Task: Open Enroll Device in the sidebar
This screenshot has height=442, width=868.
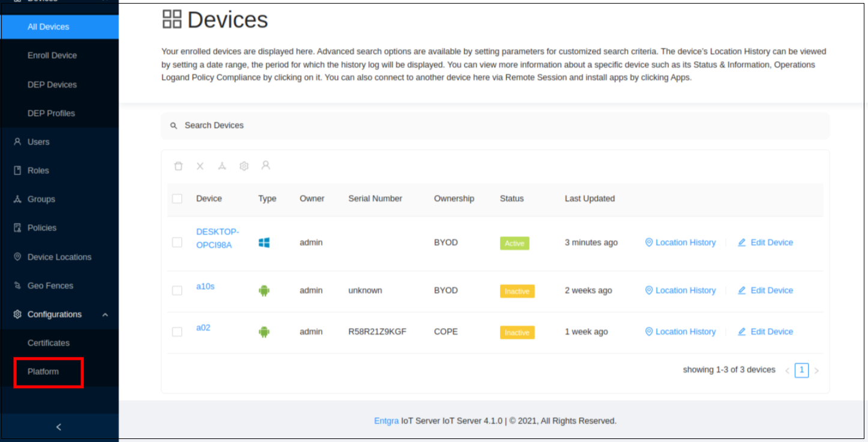Action: click(52, 55)
